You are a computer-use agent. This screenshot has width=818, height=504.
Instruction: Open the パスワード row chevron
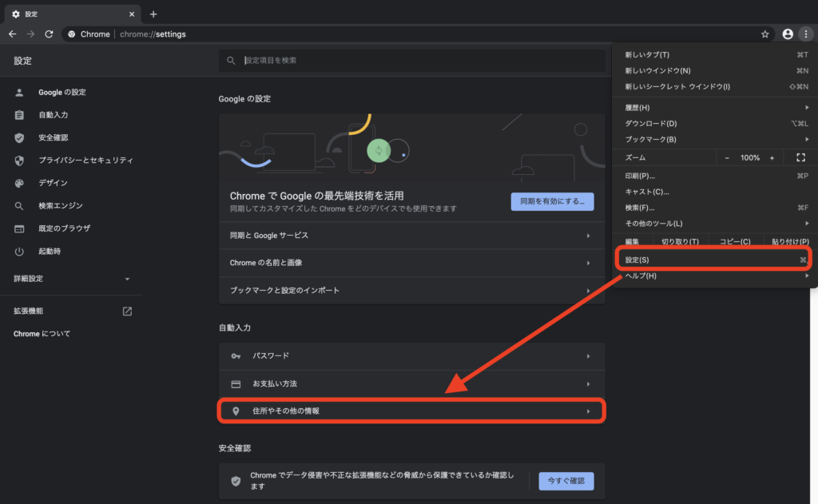[588, 356]
